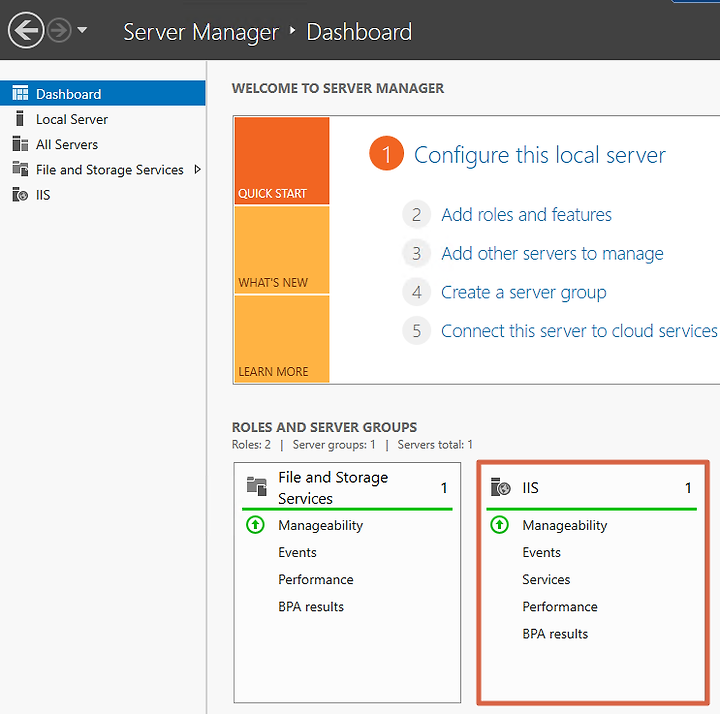
Task: Click the Local Server icon in the sidebar
Action: [19, 118]
